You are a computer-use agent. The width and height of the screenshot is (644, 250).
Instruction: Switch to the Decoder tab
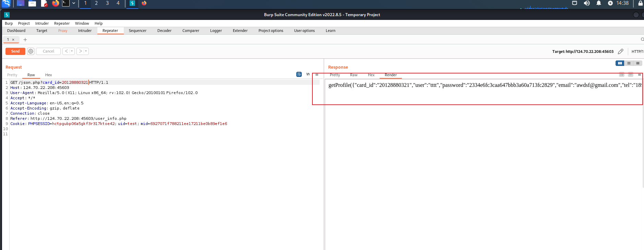[164, 31]
